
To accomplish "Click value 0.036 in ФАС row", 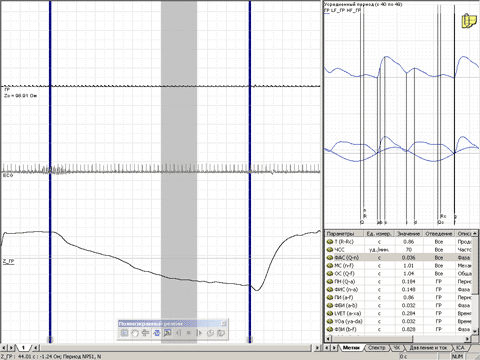I will click(x=409, y=258).
